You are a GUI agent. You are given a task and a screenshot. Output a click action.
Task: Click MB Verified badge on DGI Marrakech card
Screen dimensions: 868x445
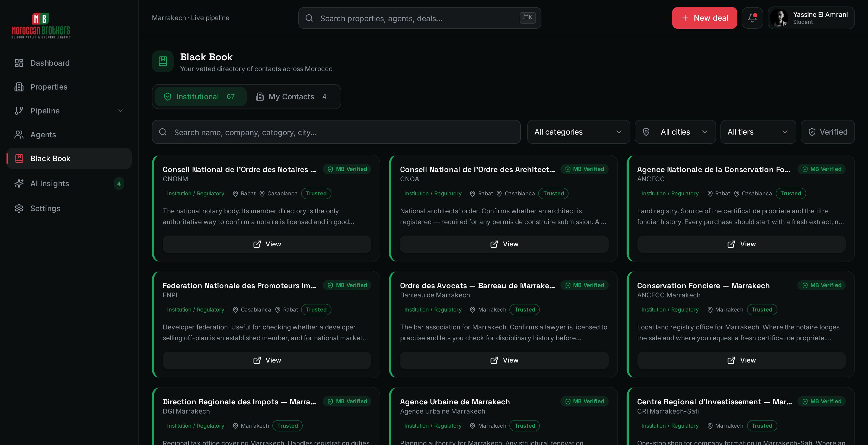point(347,402)
